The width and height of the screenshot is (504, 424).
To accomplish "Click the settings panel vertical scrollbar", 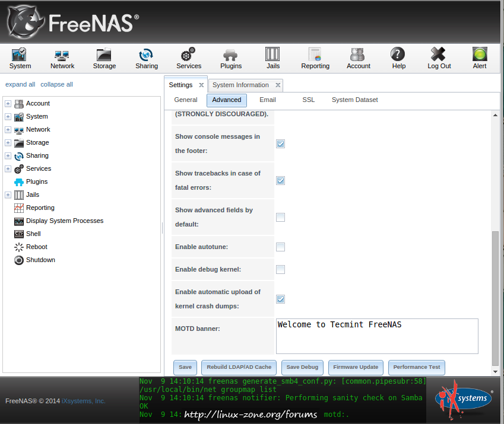I will click(x=496, y=297).
